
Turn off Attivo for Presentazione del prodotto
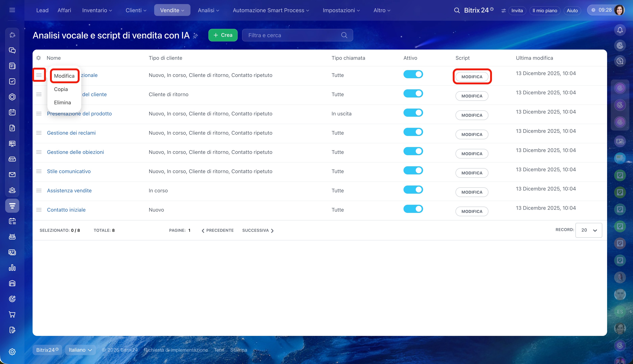tap(413, 113)
